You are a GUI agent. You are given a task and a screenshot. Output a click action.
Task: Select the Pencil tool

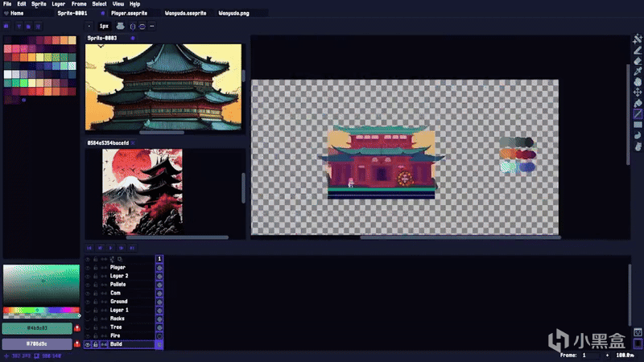pos(638,50)
